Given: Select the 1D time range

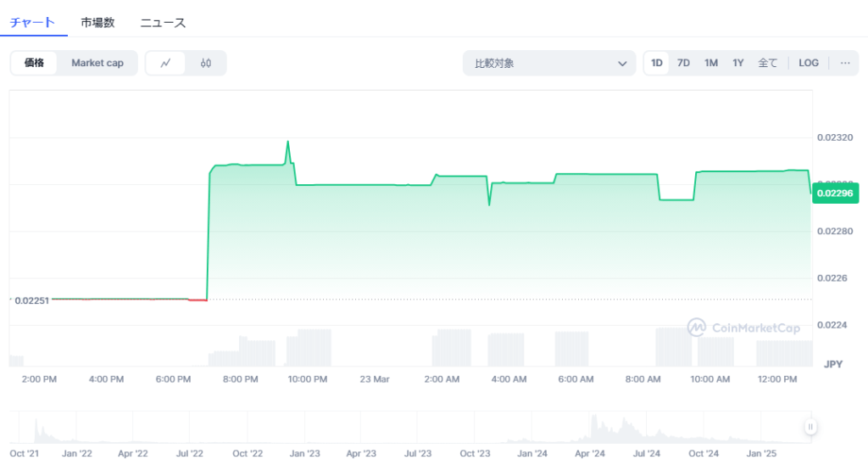Looking at the screenshot, I should (x=657, y=63).
